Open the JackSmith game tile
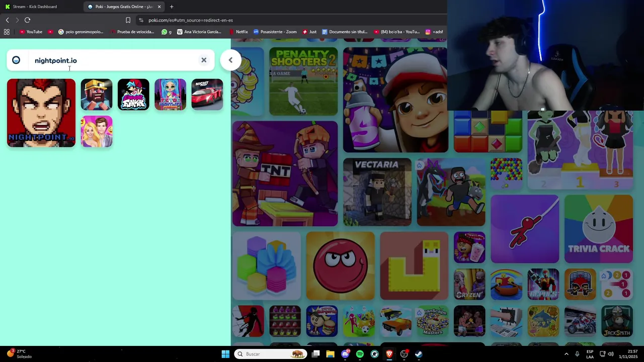Screen dimensions: 644x362 617,321
